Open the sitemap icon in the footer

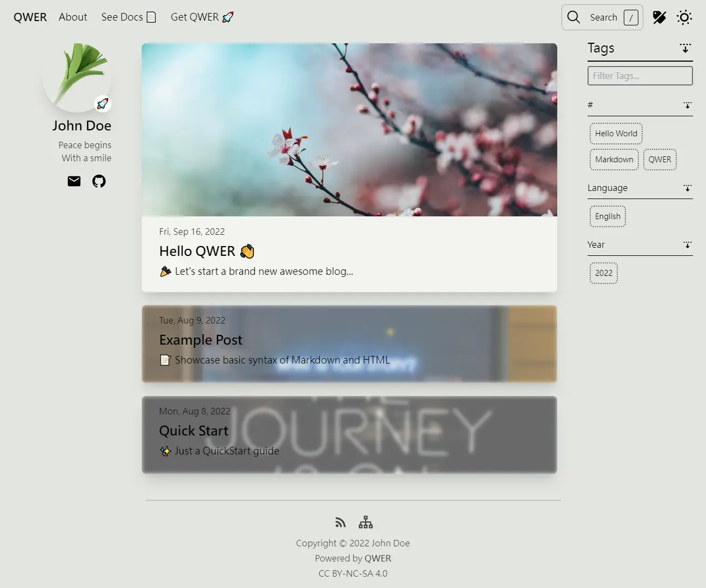coord(366,522)
